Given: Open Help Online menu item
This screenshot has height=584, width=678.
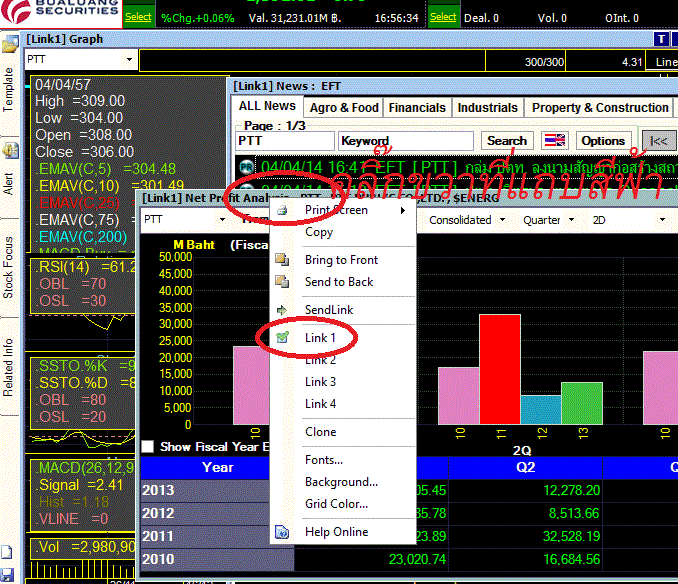Looking at the screenshot, I should point(336,532).
